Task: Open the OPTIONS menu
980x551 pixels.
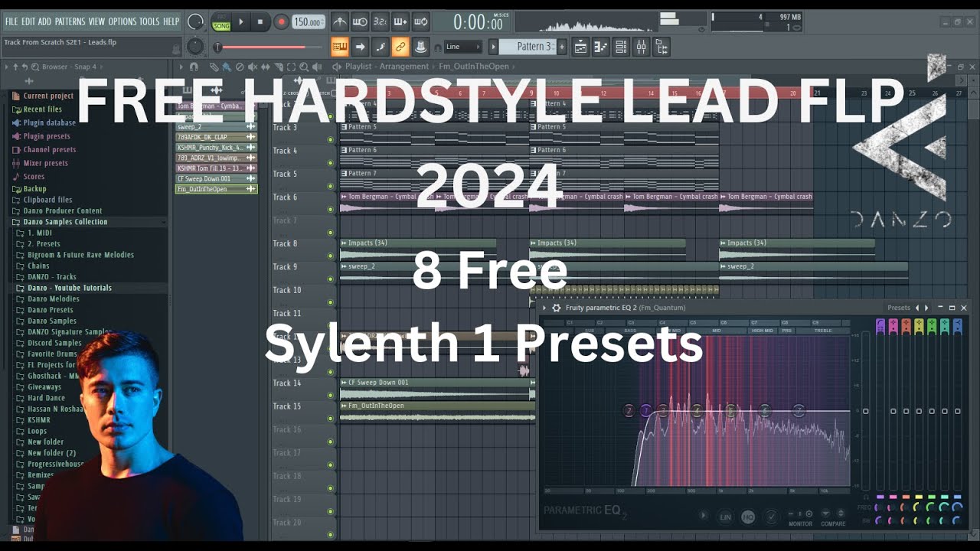Action: click(x=122, y=21)
